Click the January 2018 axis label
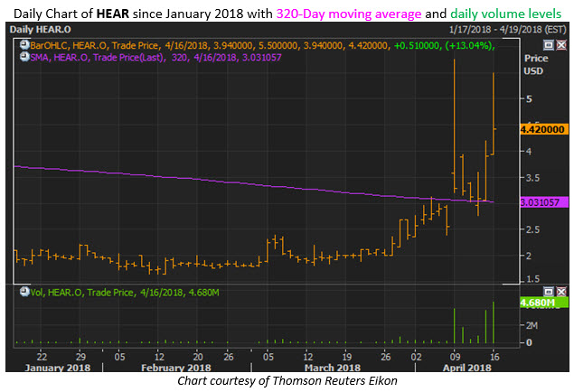The width and height of the screenshot is (574, 392). click(x=58, y=368)
